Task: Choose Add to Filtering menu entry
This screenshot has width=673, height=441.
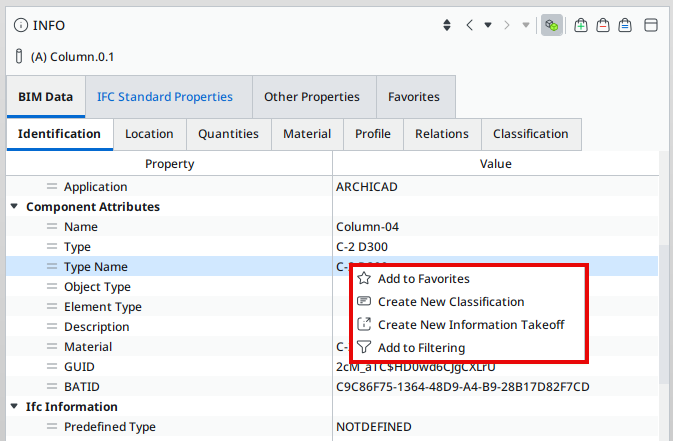Action: pyautogui.click(x=468, y=347)
